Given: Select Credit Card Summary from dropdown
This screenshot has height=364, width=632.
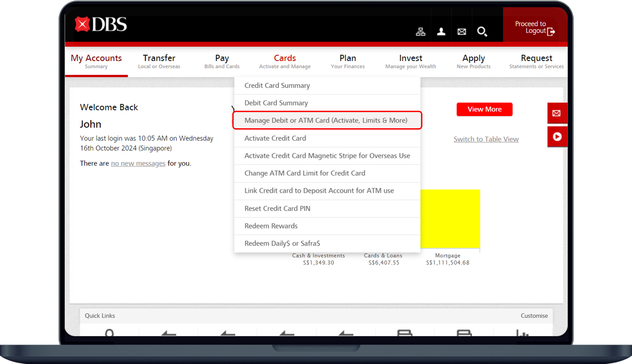Looking at the screenshot, I should pos(277,85).
